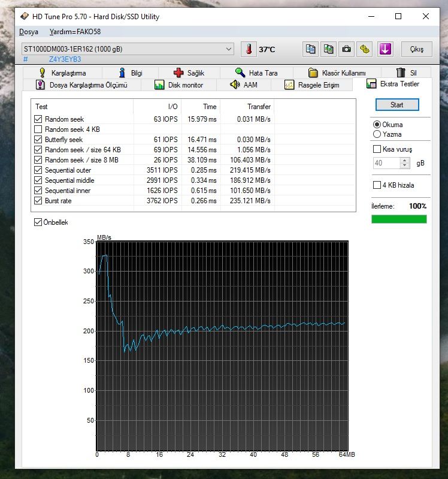This screenshot has height=479, width=448.
Task: Uncheck the Random seek test
Action: pyautogui.click(x=38, y=119)
